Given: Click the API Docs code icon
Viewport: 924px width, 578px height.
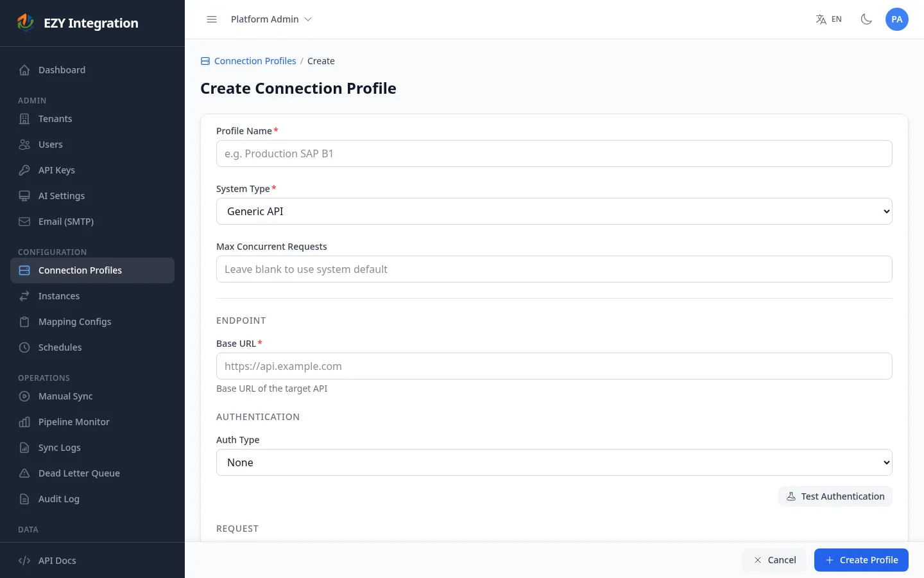Looking at the screenshot, I should [24, 561].
